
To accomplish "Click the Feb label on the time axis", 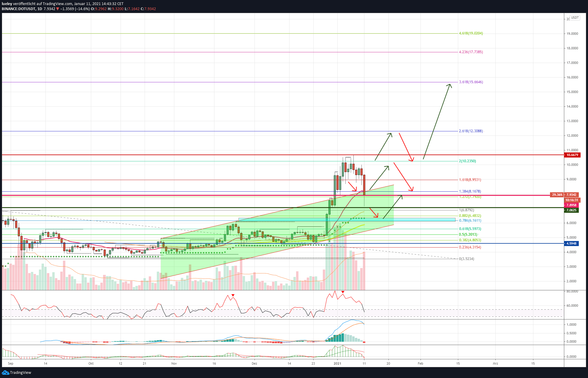I will pos(420,363).
